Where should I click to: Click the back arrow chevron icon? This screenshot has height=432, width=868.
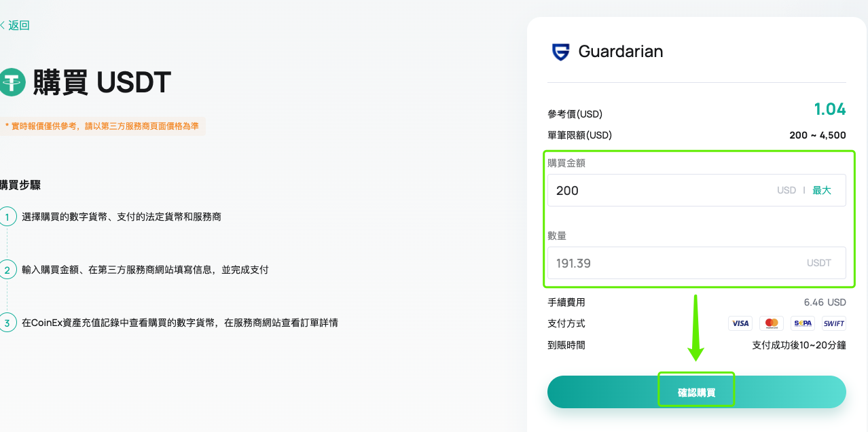(x=2, y=25)
